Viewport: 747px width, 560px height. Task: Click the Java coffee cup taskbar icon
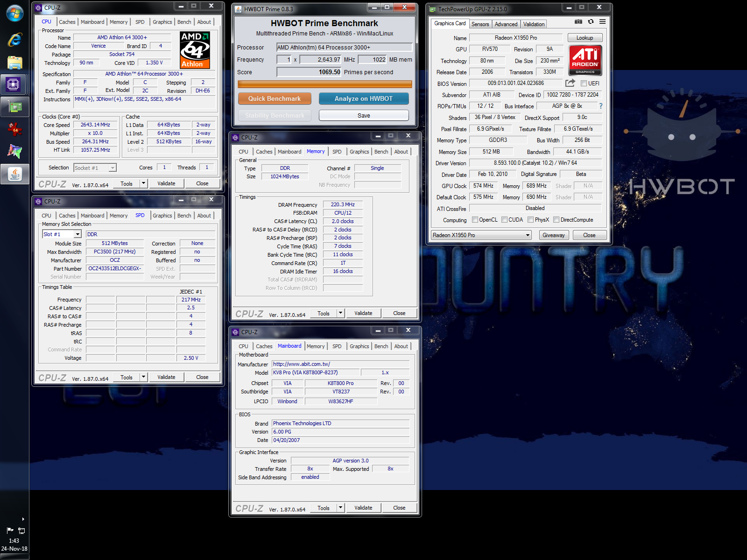tap(14, 174)
